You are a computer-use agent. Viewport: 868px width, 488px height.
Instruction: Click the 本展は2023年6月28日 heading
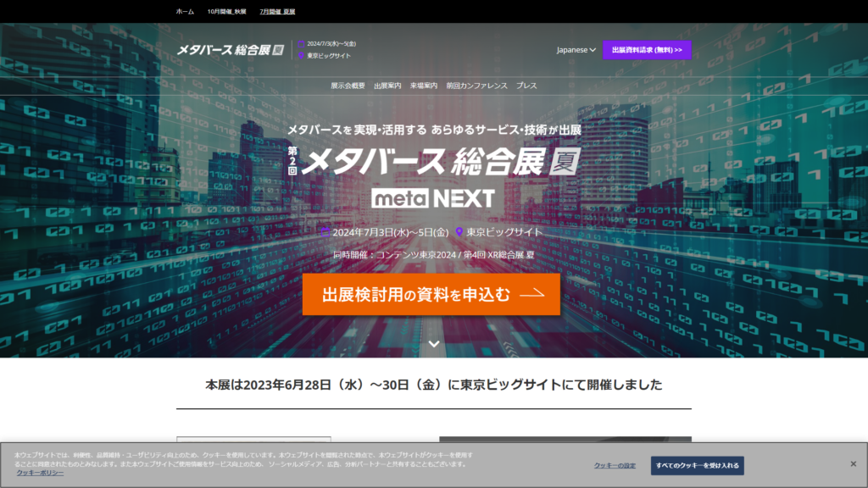[434, 385]
